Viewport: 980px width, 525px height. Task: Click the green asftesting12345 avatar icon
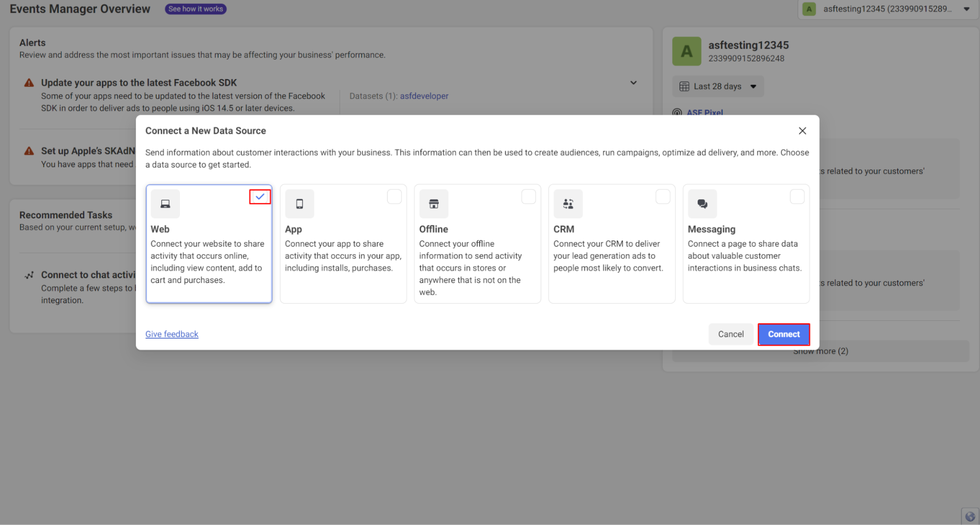tap(687, 51)
